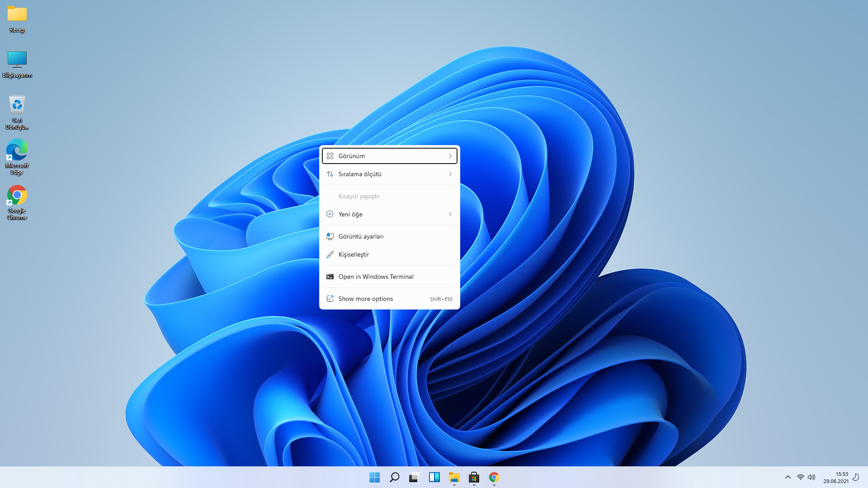Select the Geri Dönüşüm recycle bin icon
The width and height of the screenshot is (868, 488).
pos(17,105)
